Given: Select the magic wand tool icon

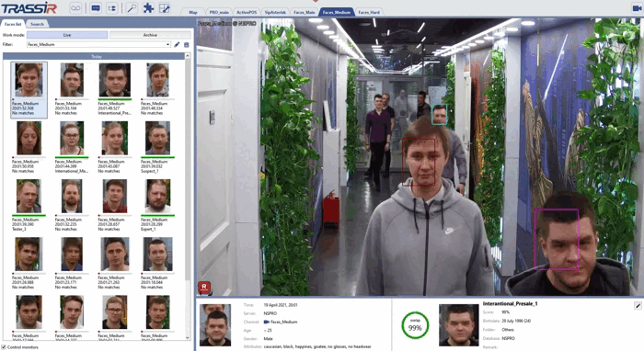Looking at the screenshot, I should (x=132, y=7).
